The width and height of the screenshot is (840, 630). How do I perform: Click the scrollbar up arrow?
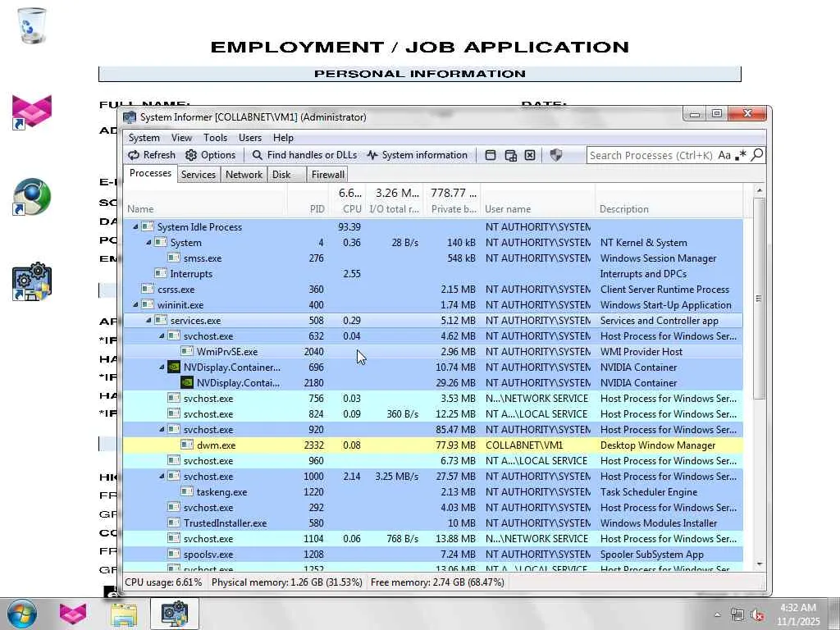(x=759, y=190)
